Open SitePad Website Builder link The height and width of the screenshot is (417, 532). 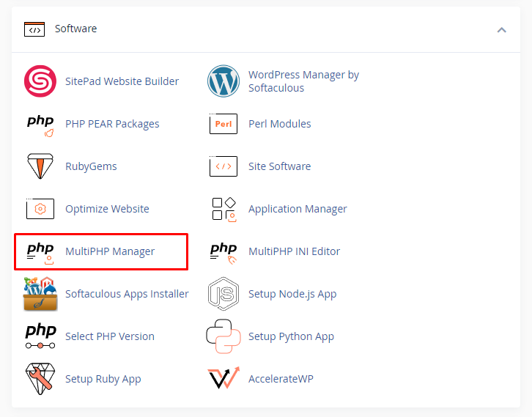click(122, 81)
